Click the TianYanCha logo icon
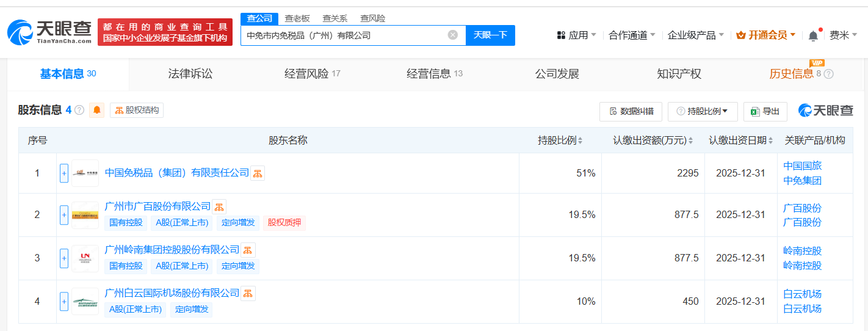Screen dimensions: 868x331 point(21,32)
